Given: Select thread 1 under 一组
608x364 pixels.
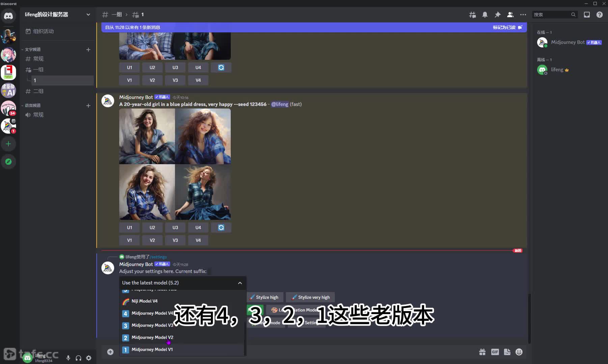Looking at the screenshot, I should tap(62, 80).
